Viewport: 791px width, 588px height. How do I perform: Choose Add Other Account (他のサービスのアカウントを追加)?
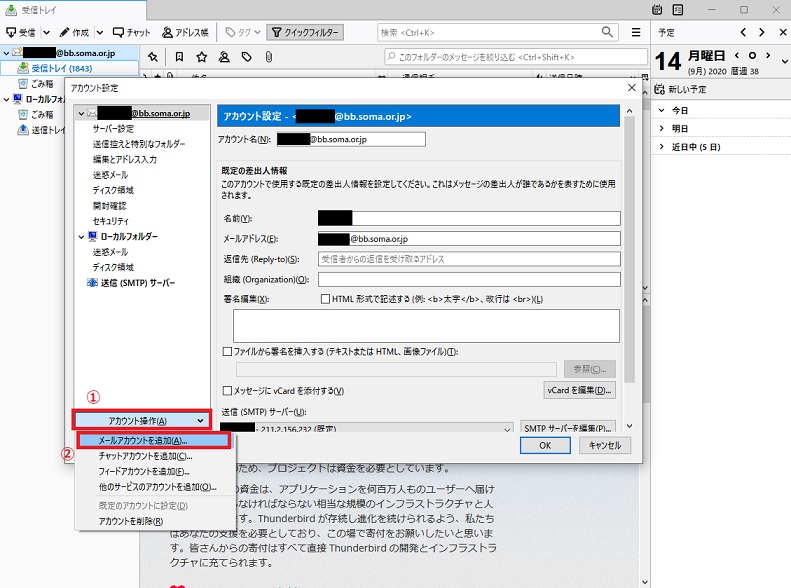tap(157, 487)
